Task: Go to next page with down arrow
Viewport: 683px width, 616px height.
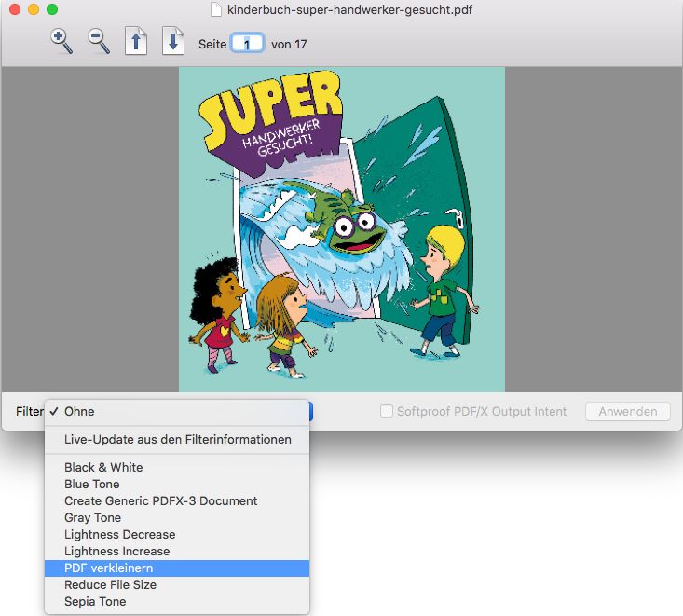Action: [173, 41]
